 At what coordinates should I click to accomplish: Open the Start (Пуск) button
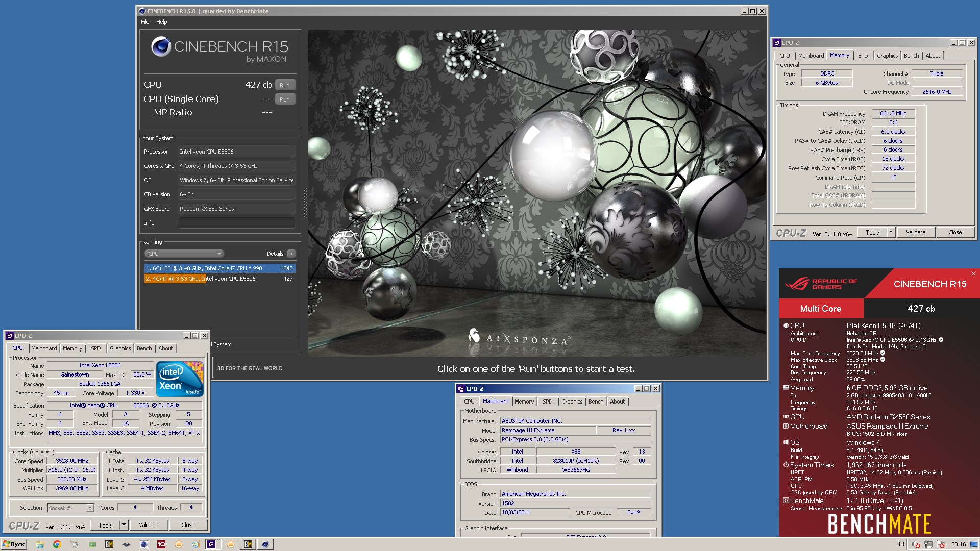tap(14, 544)
